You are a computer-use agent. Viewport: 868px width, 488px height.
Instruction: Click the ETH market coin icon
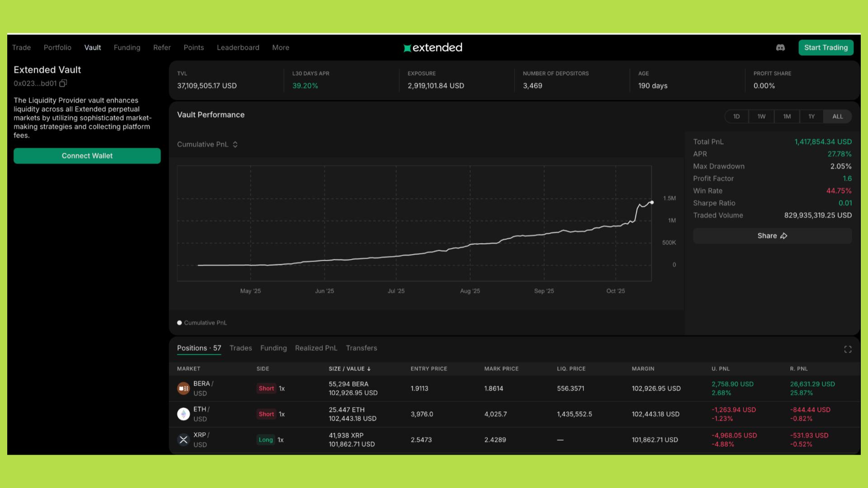tap(183, 414)
